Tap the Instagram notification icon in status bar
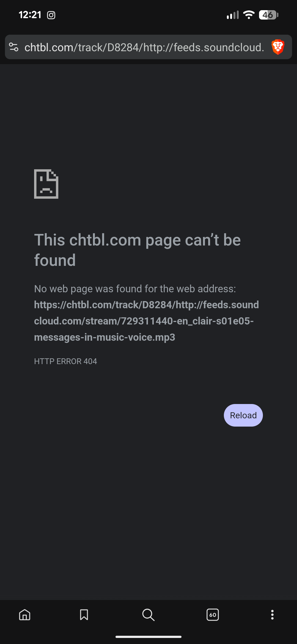The image size is (297, 644). 51,15
